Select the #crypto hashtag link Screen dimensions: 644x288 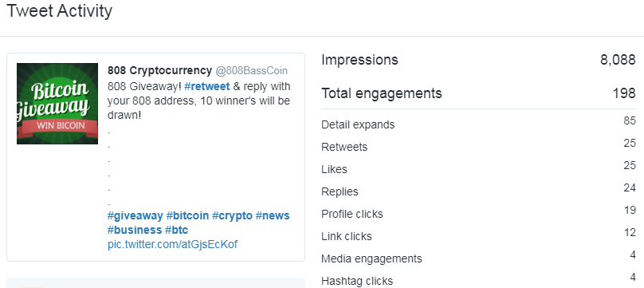tap(232, 215)
